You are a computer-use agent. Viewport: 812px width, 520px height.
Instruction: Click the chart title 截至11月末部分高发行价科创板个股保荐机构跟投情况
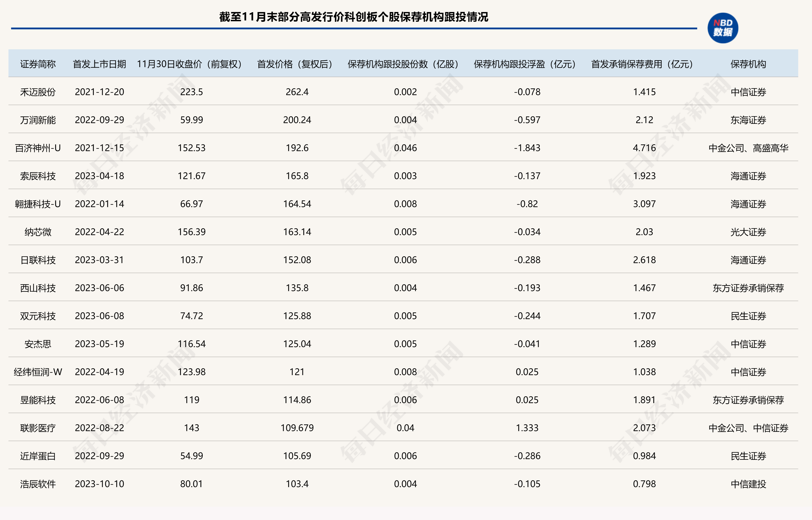354,16
